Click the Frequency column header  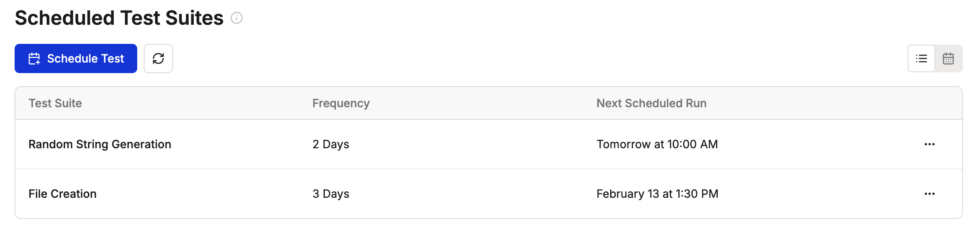(341, 103)
